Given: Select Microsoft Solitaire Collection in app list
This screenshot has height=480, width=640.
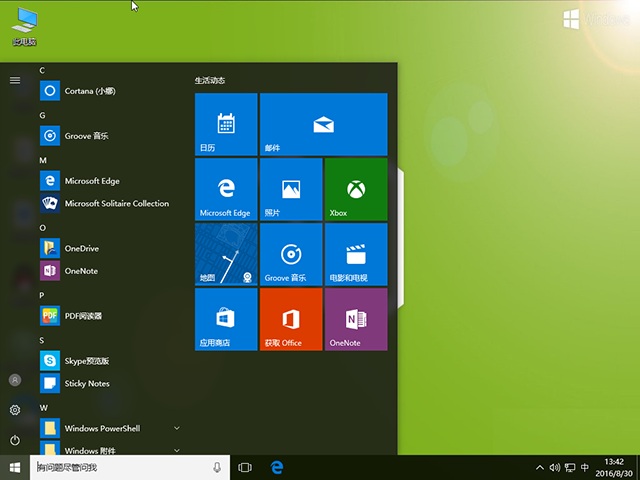Looking at the screenshot, I should [x=115, y=203].
